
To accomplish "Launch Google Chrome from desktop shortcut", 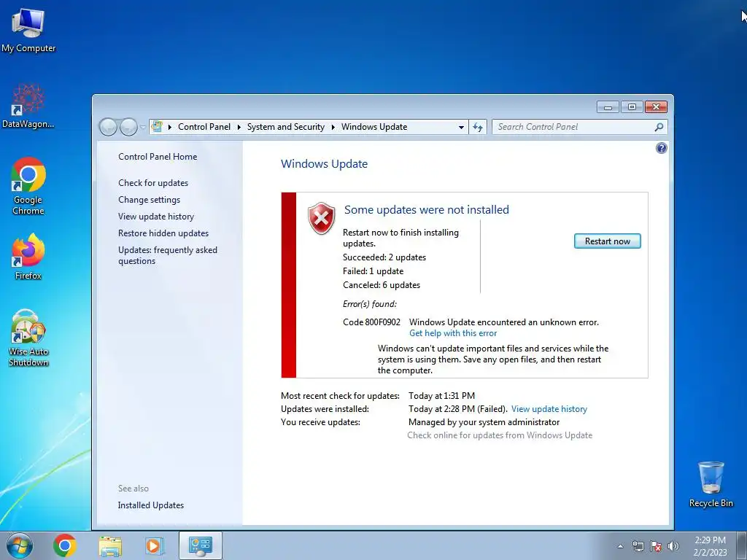I will (x=28, y=186).
